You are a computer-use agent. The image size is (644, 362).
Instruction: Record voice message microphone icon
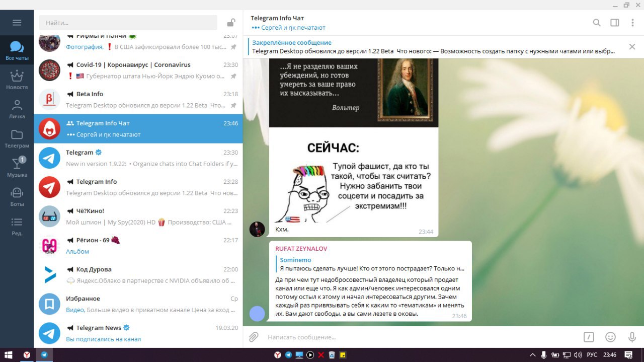632,337
